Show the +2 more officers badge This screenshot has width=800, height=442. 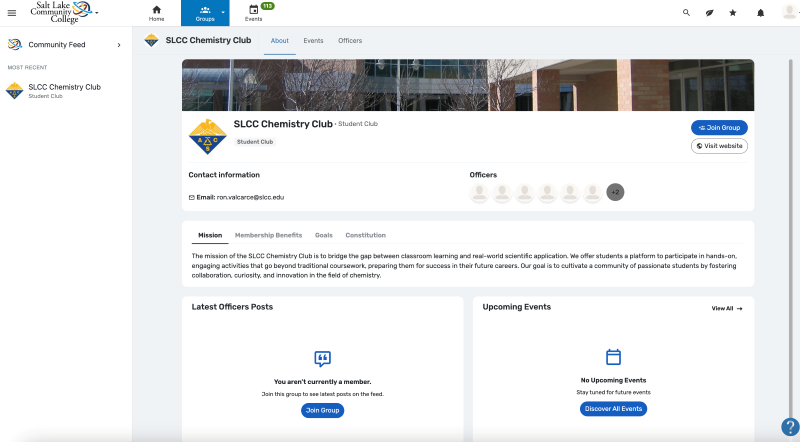(615, 192)
